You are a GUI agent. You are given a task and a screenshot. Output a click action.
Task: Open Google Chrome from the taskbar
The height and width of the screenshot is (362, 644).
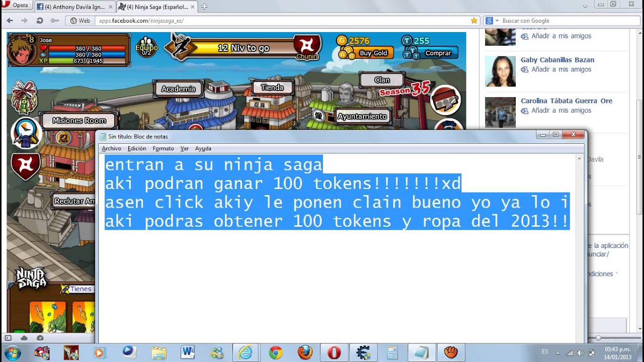275,352
